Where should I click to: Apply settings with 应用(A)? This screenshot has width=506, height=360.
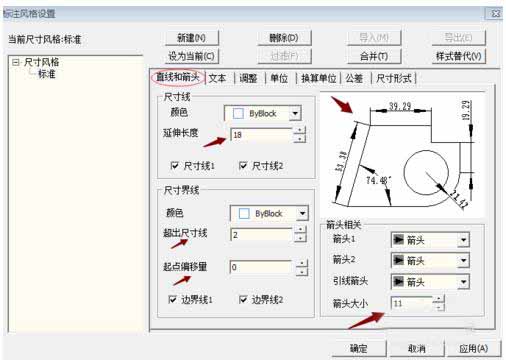[473, 349]
